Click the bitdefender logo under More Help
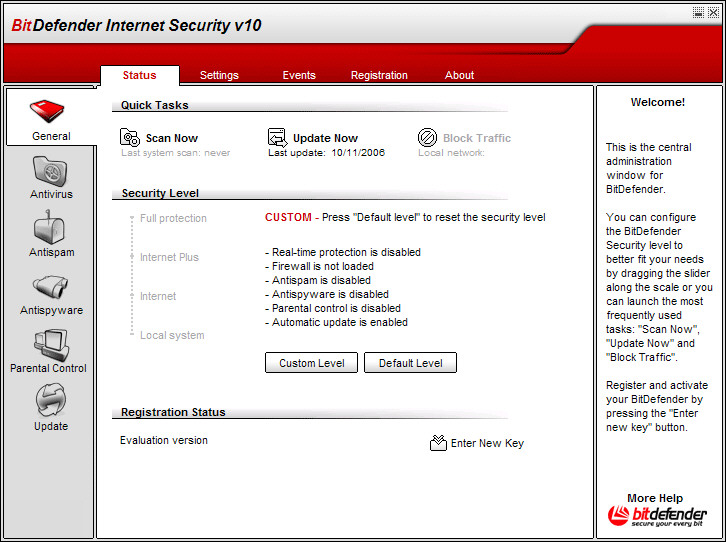Image resolution: width=726 pixels, height=542 pixels. (x=657, y=516)
